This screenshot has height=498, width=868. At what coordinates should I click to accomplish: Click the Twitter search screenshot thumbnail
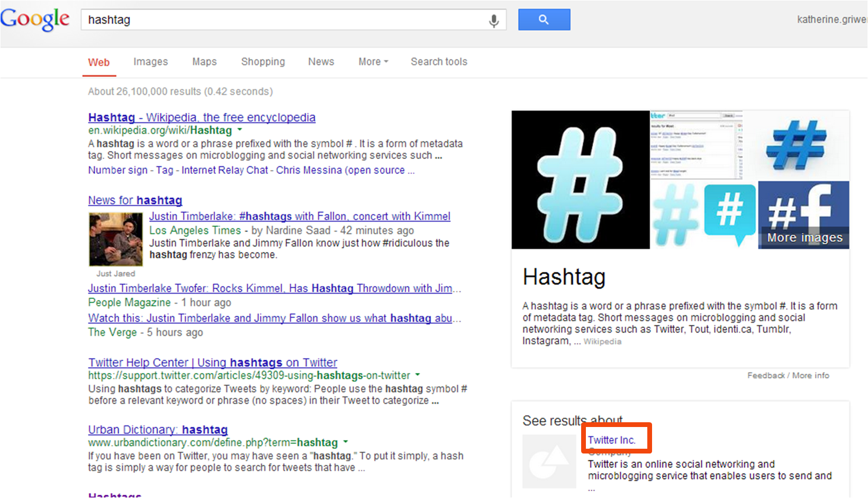point(697,145)
